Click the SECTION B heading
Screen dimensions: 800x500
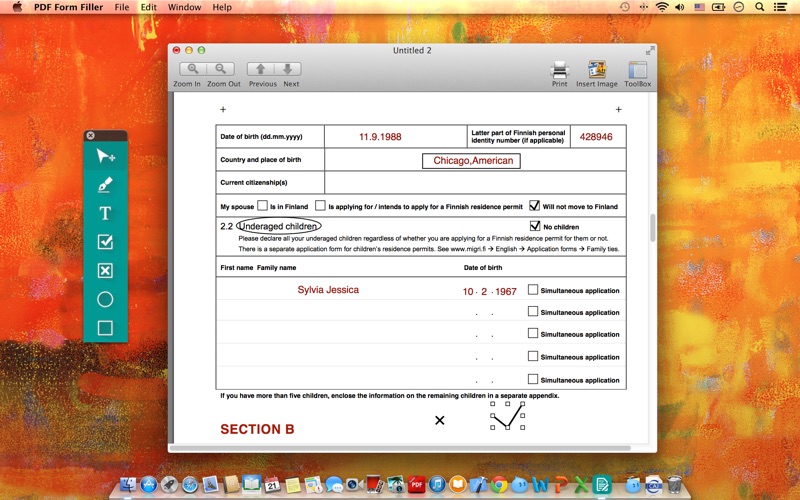(x=257, y=429)
